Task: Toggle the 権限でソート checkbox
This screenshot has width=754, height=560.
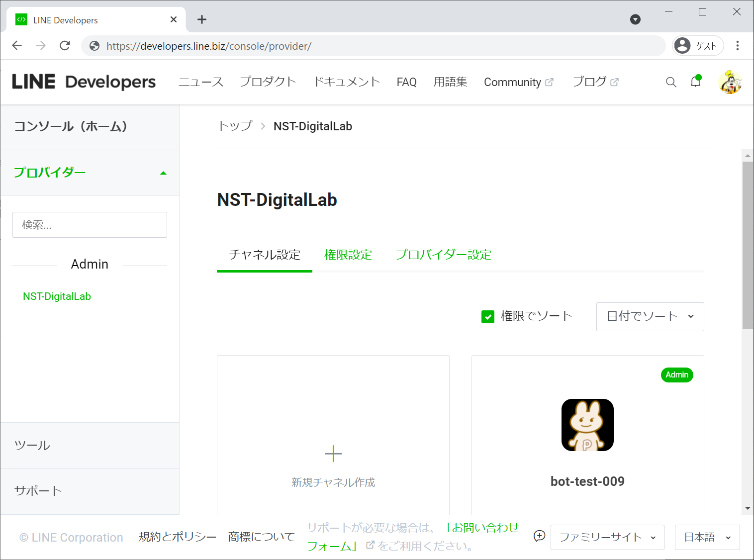Action: (x=488, y=317)
